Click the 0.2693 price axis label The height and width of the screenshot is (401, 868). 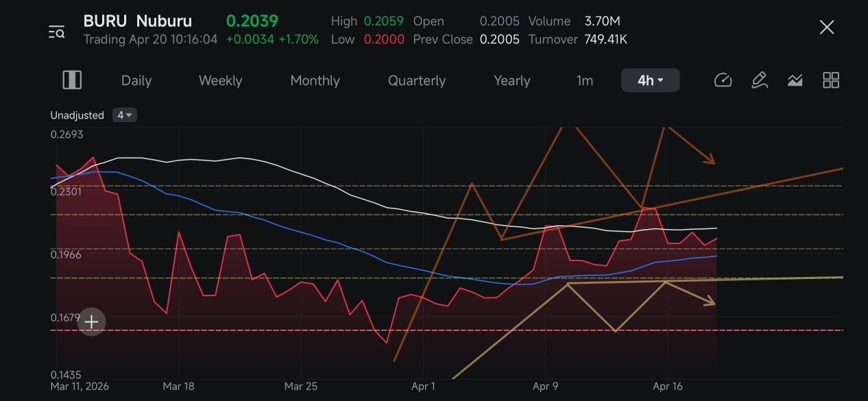[67, 134]
